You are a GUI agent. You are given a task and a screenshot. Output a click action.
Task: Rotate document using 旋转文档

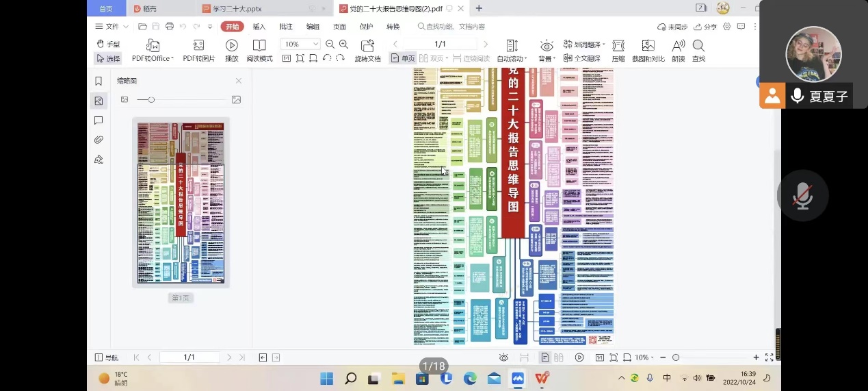367,51
